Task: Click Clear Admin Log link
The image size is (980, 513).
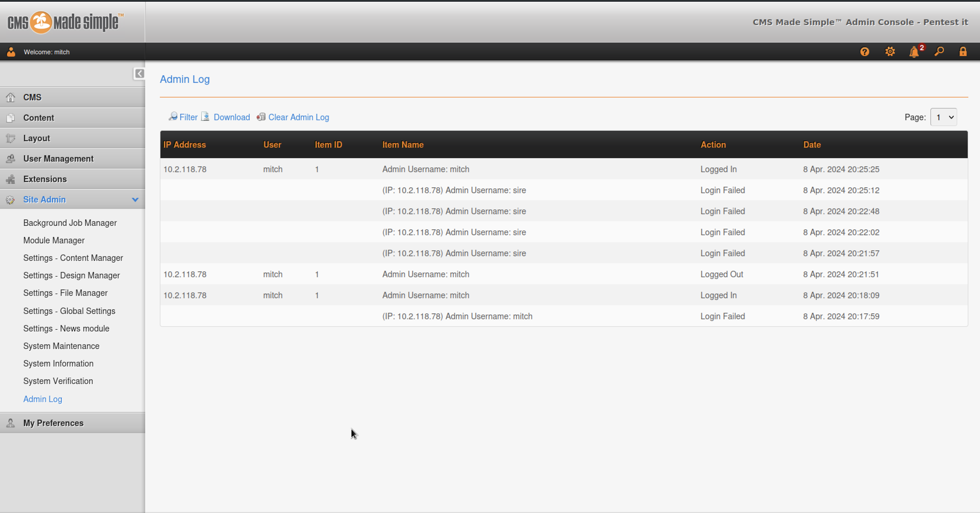Action: [x=299, y=117]
